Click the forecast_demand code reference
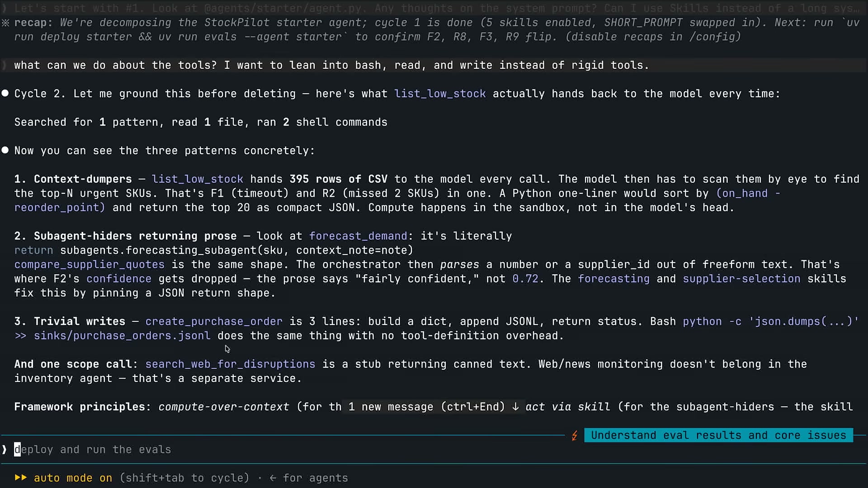868x488 pixels. (x=358, y=236)
